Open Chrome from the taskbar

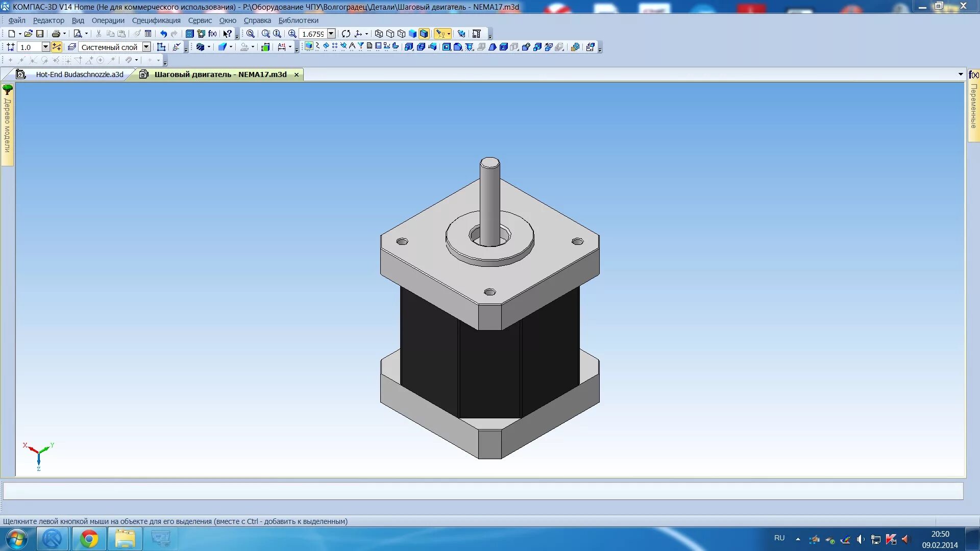coord(89,539)
